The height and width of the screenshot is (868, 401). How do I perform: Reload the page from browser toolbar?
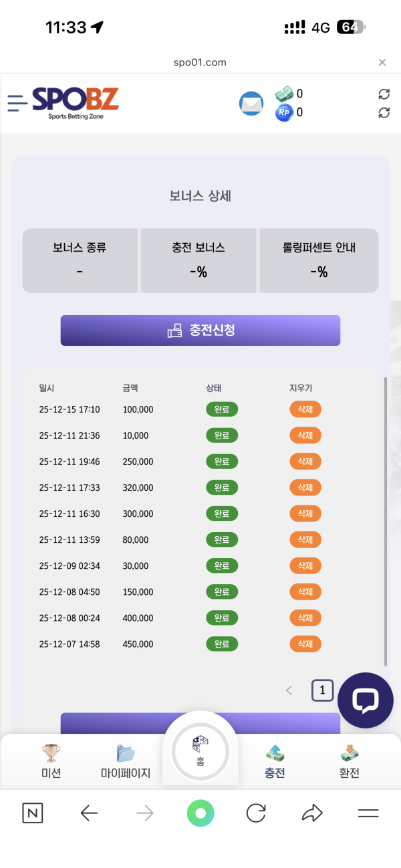tap(256, 813)
